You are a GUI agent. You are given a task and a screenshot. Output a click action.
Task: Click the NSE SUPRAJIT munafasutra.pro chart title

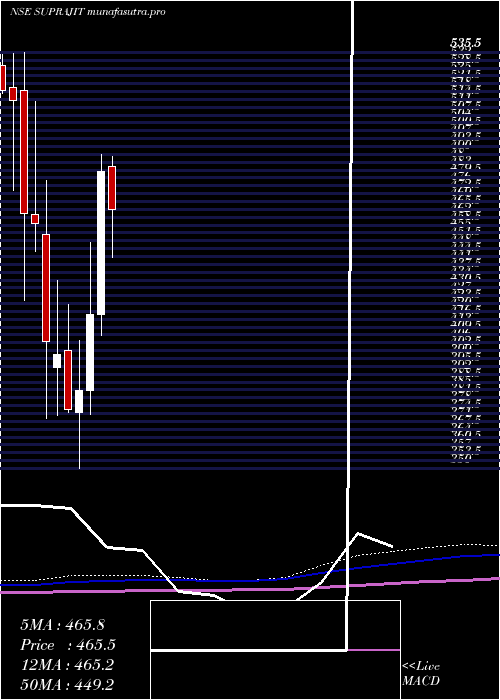pyautogui.click(x=88, y=12)
